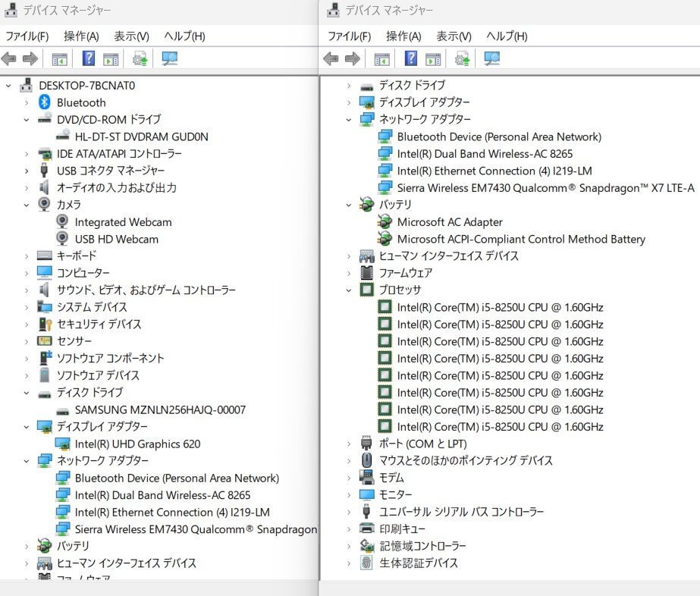The height and width of the screenshot is (596, 700).
Task: Open 表示(V) menu in left window
Action: 131,36
